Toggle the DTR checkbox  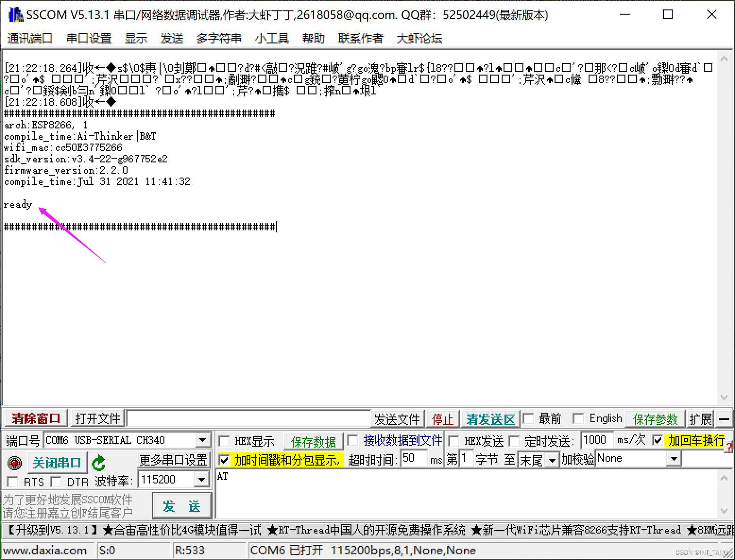coord(56,482)
